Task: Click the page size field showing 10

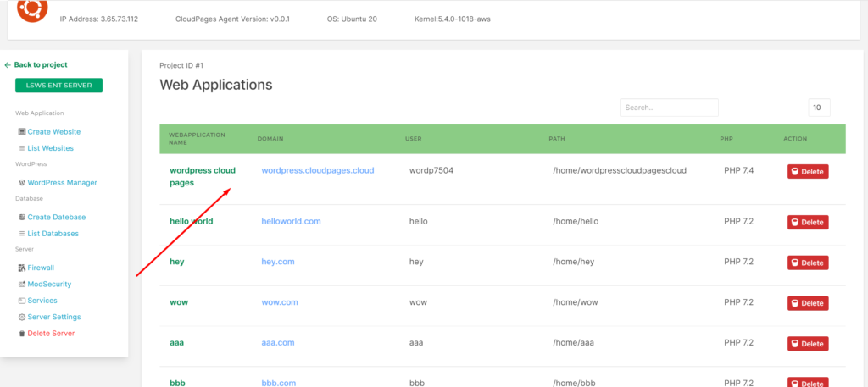Action: click(x=820, y=108)
